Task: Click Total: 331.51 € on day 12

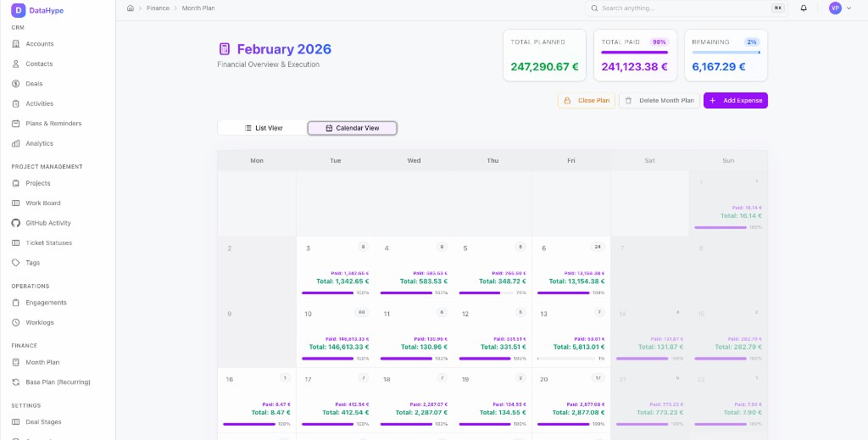Action: click(x=503, y=347)
